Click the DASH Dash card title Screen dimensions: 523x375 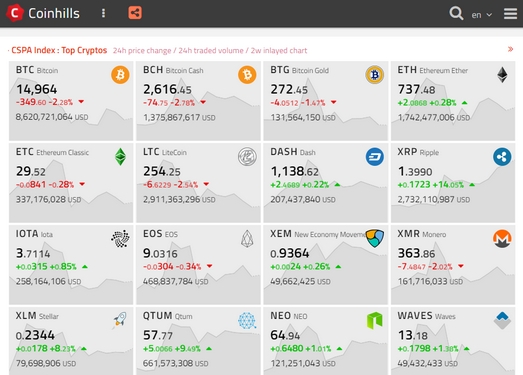click(293, 152)
